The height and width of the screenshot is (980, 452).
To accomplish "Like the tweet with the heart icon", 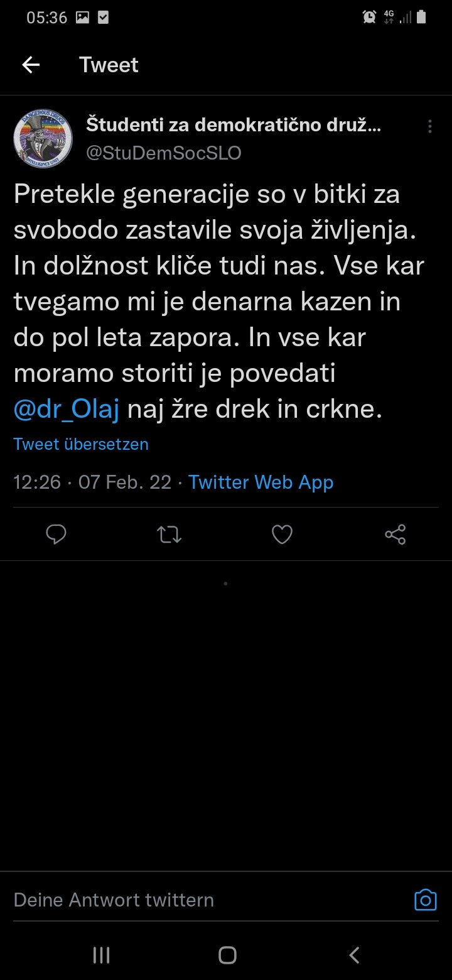I will click(282, 535).
